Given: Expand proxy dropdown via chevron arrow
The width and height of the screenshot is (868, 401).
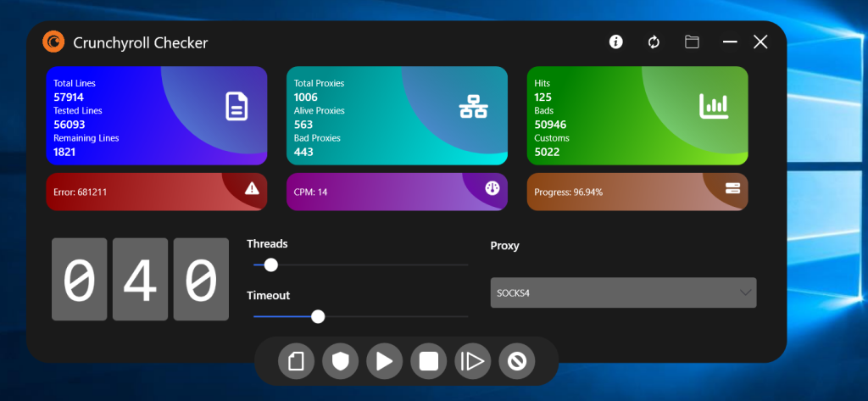Looking at the screenshot, I should point(746,292).
